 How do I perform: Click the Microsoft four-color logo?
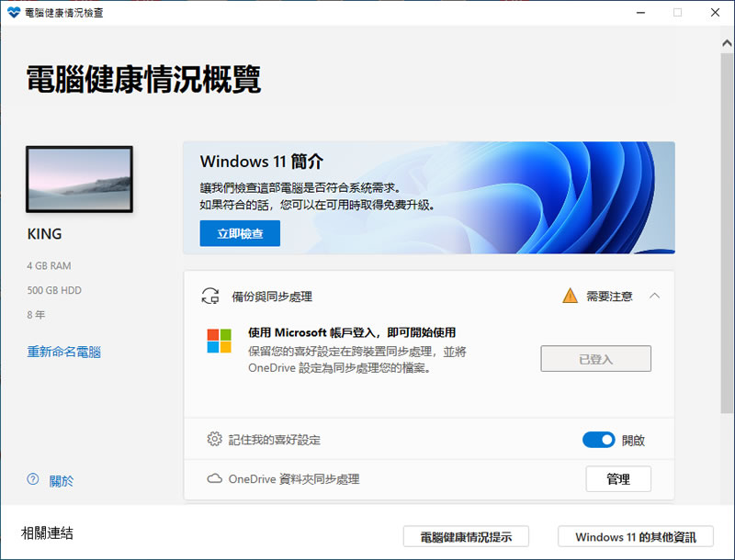[x=220, y=341]
